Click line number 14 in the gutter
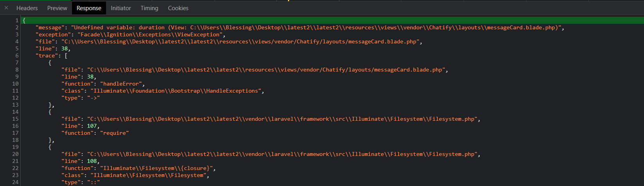644x186 pixels. [15, 112]
